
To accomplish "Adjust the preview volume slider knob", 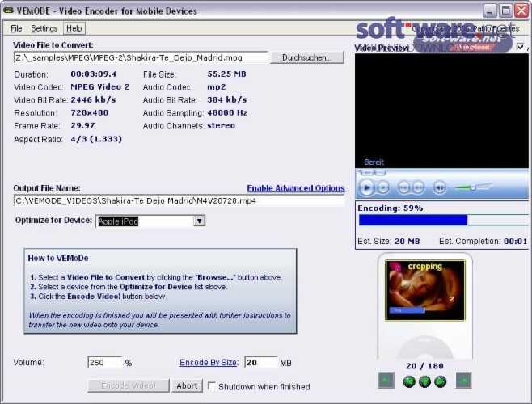I will [x=473, y=187].
